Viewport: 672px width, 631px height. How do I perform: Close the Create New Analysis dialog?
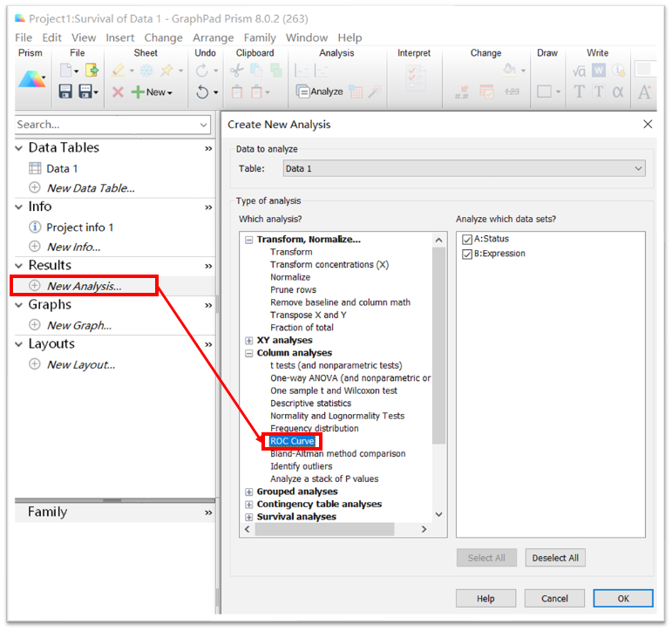tap(648, 125)
